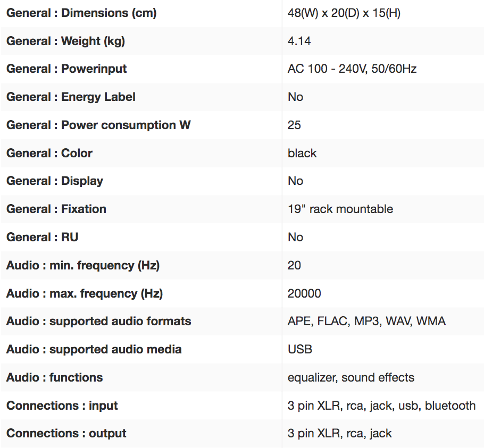Click the 'Audio : supported audio media' label
The width and height of the screenshot is (484, 448).
pyautogui.click(x=94, y=350)
